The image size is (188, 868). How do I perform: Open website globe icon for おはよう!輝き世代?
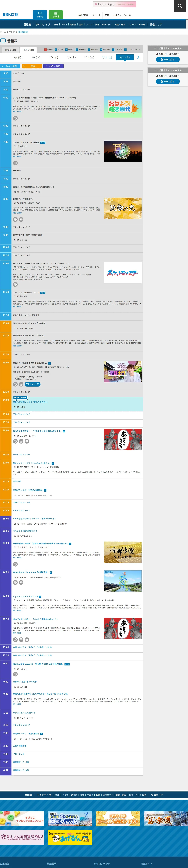[x=15, y=118]
